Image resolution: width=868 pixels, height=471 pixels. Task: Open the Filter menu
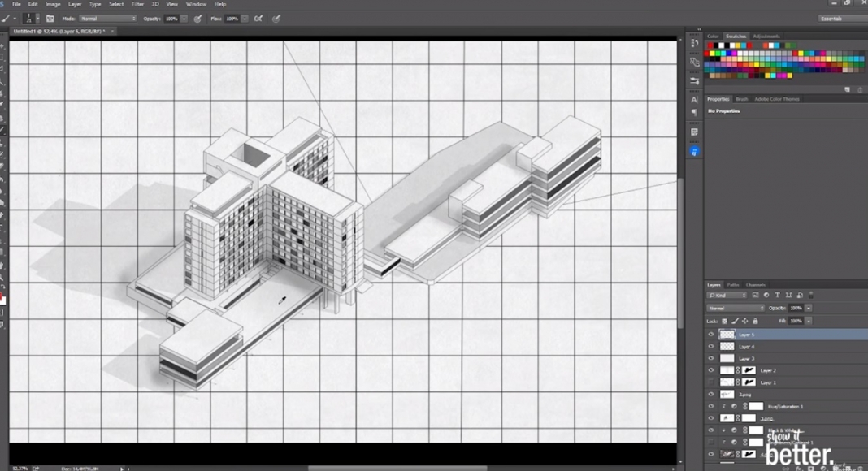tap(137, 4)
